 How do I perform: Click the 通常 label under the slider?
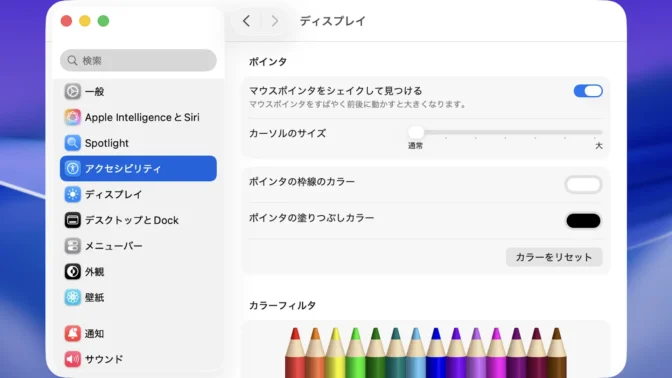point(415,146)
